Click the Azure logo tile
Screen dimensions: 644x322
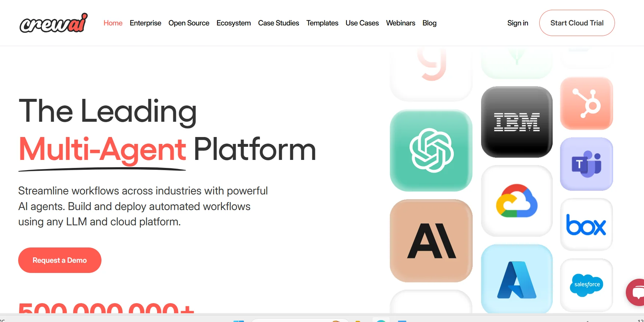tap(517, 279)
